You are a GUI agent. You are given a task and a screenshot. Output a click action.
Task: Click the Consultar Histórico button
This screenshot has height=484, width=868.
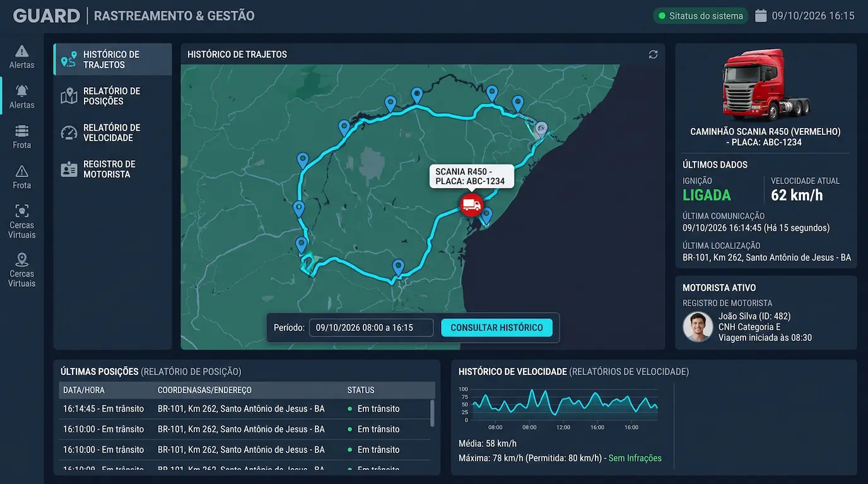tap(496, 328)
